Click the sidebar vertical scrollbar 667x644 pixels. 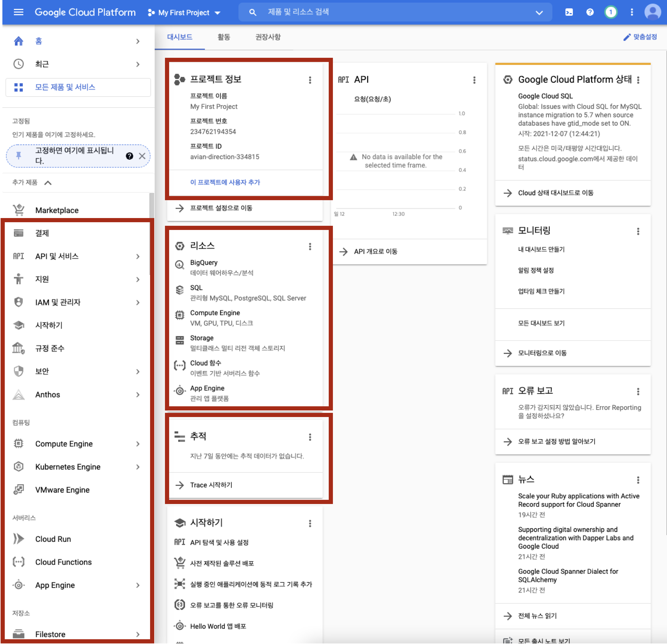click(152, 234)
